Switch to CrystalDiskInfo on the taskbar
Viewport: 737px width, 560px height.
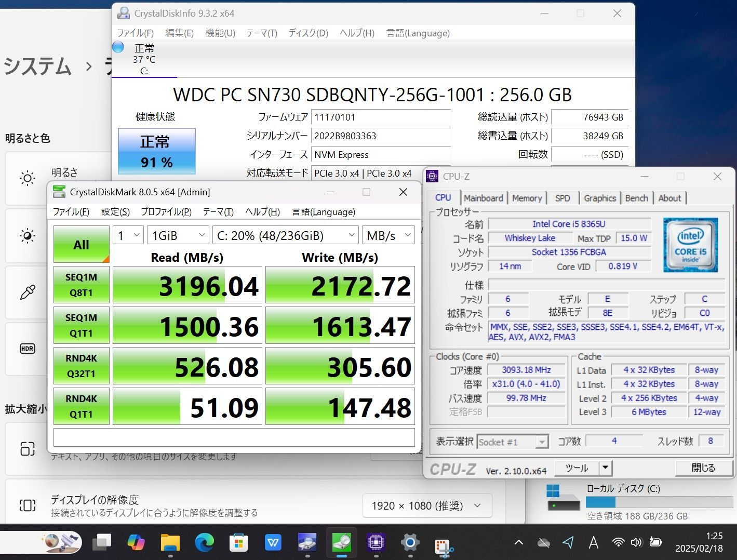point(307,543)
